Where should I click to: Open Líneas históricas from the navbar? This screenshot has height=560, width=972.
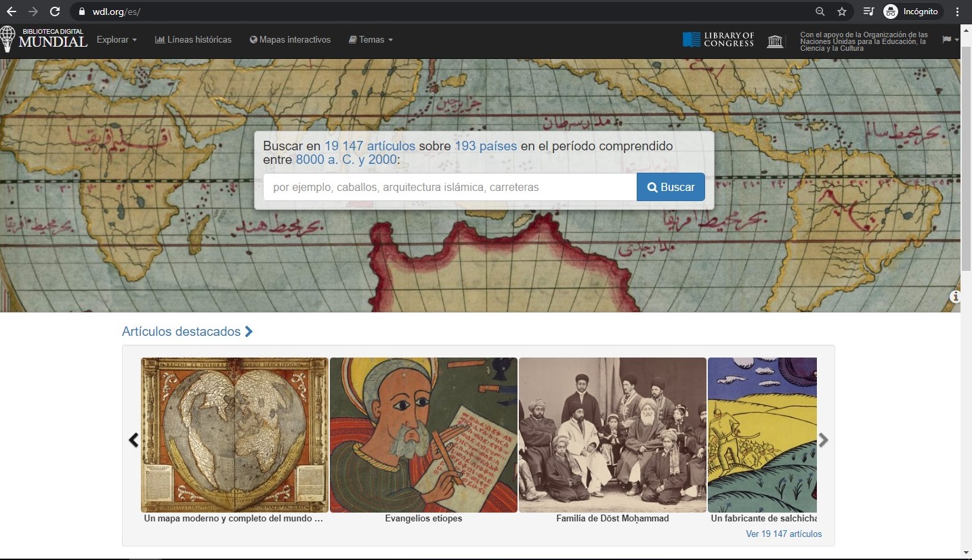[x=193, y=40]
